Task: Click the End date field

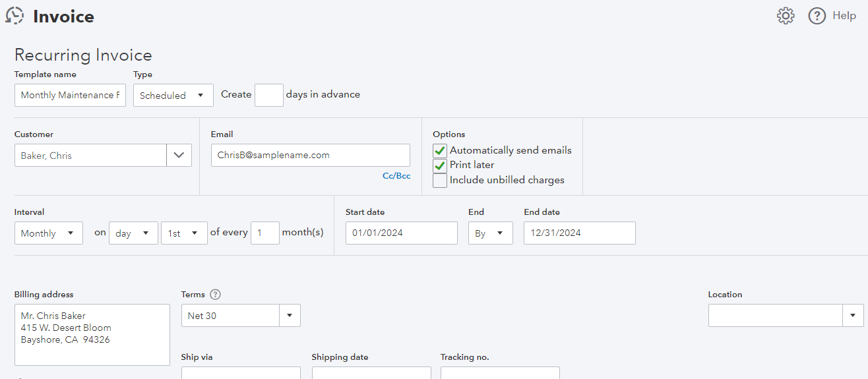Action: [x=580, y=233]
